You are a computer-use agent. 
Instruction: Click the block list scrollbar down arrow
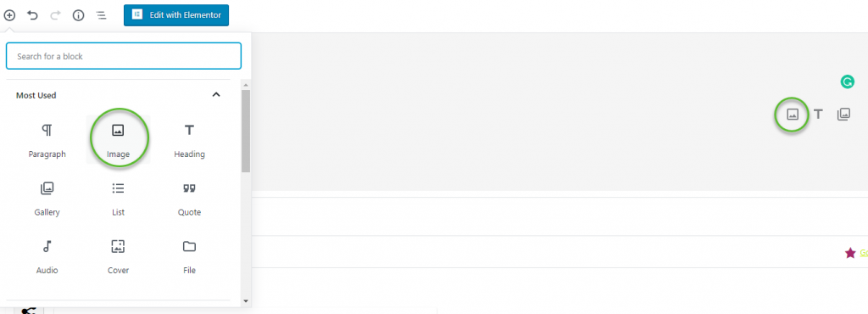[x=246, y=301]
